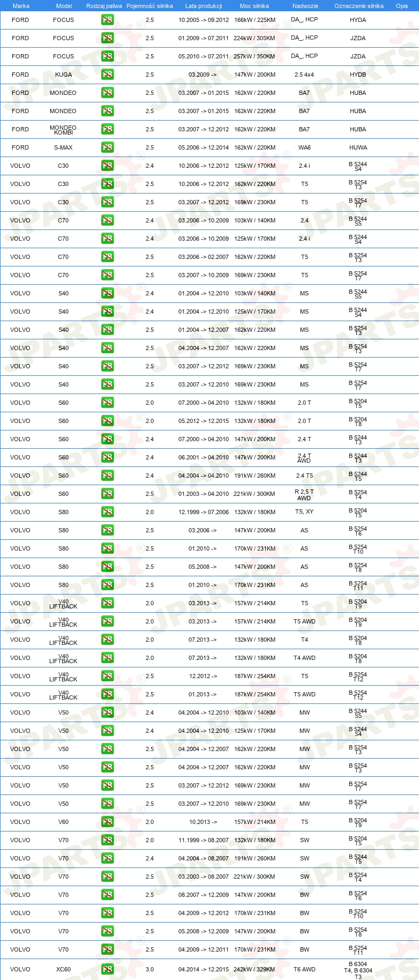Click engine capacity 3.0
Image resolution: width=419 pixels, height=980 pixels.
pyautogui.click(x=149, y=969)
